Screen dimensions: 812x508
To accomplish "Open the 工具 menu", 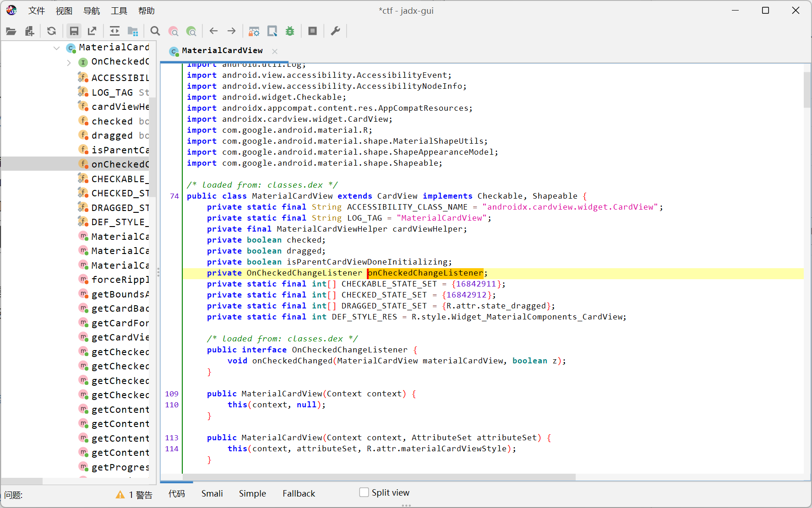I will (119, 11).
